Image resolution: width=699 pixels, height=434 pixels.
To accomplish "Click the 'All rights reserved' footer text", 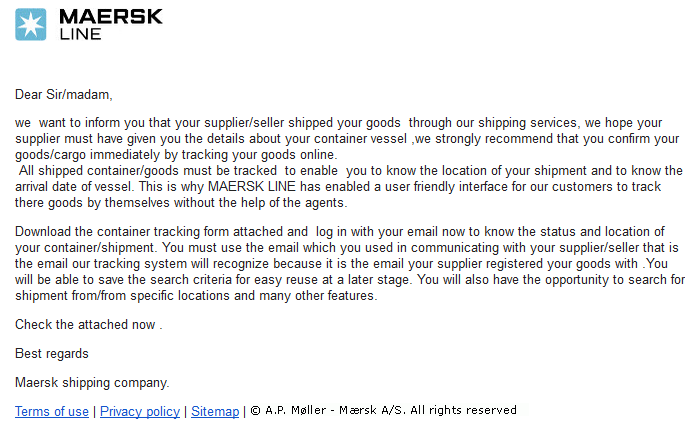I will [x=463, y=410].
